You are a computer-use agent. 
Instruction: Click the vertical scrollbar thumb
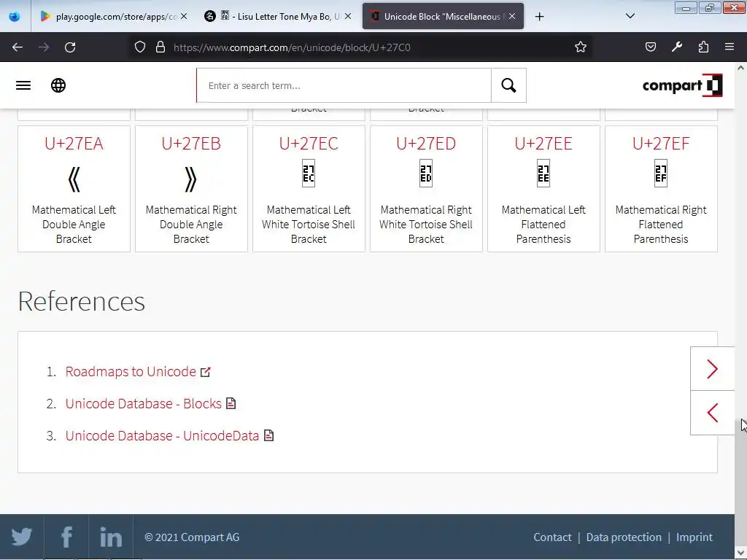(740, 483)
